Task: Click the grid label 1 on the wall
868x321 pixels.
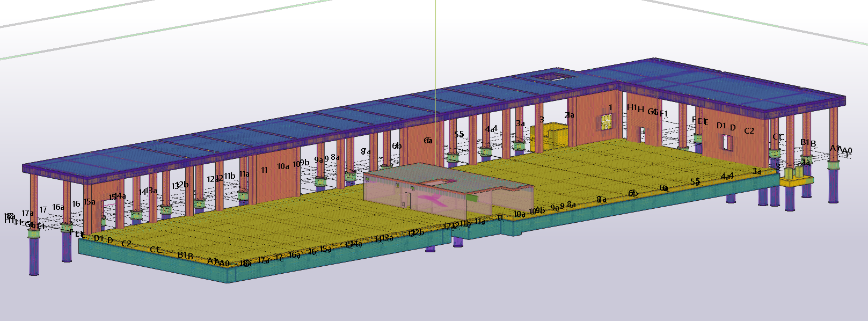Action: click(610, 108)
